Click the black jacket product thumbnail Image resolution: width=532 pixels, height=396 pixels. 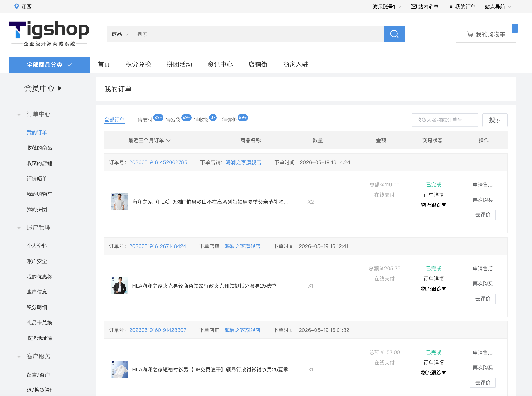pos(119,286)
